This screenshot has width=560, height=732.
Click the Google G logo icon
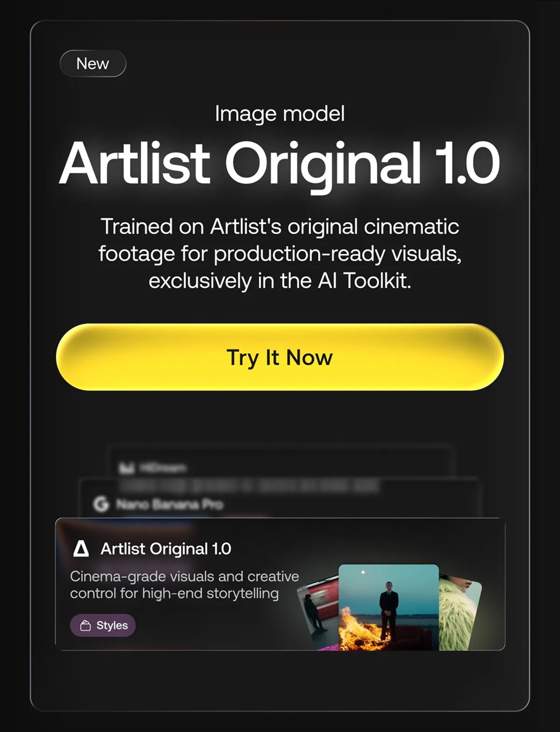click(101, 504)
